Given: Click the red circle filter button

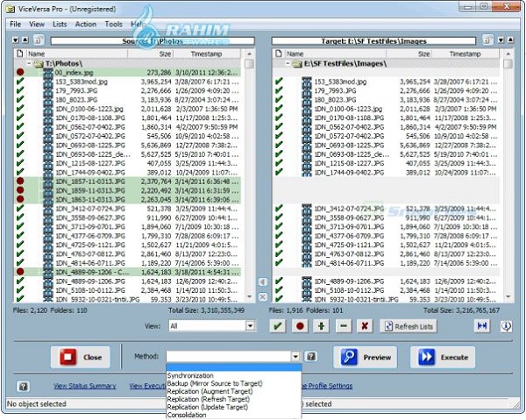Looking at the screenshot, I should [300, 325].
